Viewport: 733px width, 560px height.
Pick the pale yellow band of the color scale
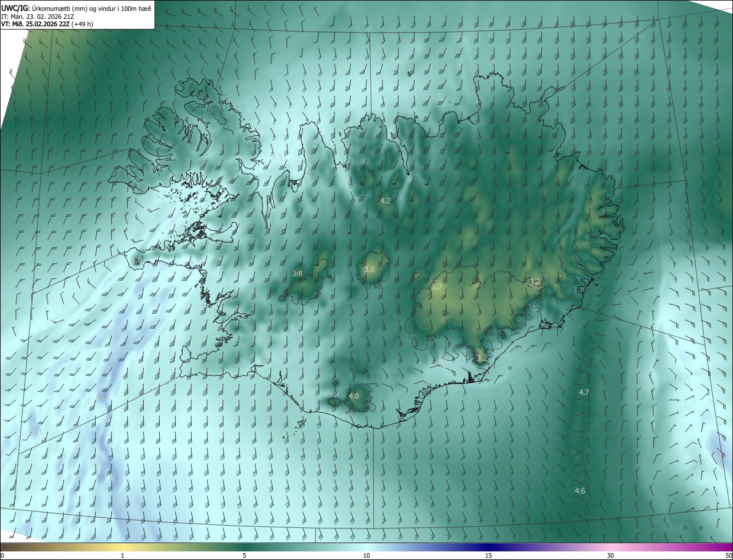123,547
